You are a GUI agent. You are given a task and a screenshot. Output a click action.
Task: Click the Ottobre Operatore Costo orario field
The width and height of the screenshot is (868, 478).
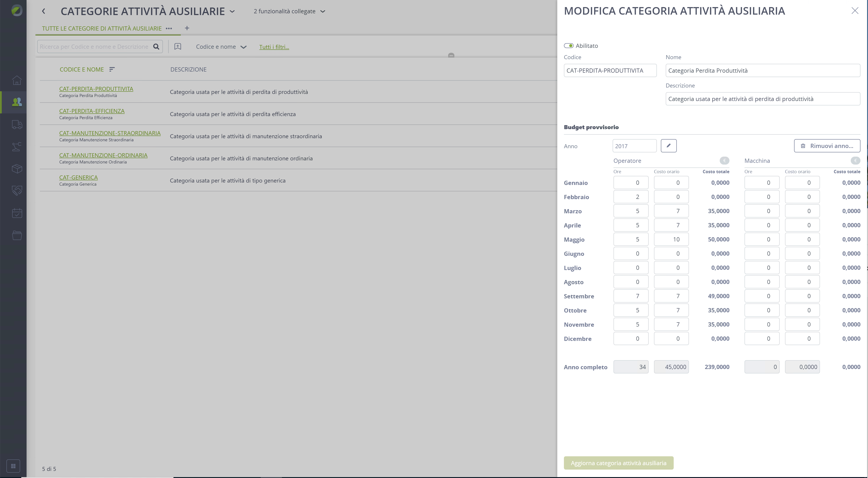[671, 310]
